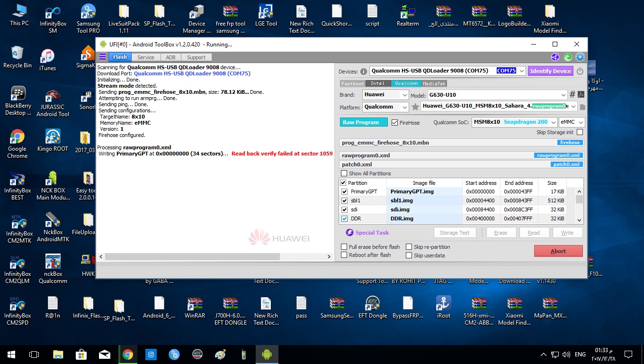This screenshot has height=364, width=644.
Task: Switch to the Support tab
Action: (196, 57)
